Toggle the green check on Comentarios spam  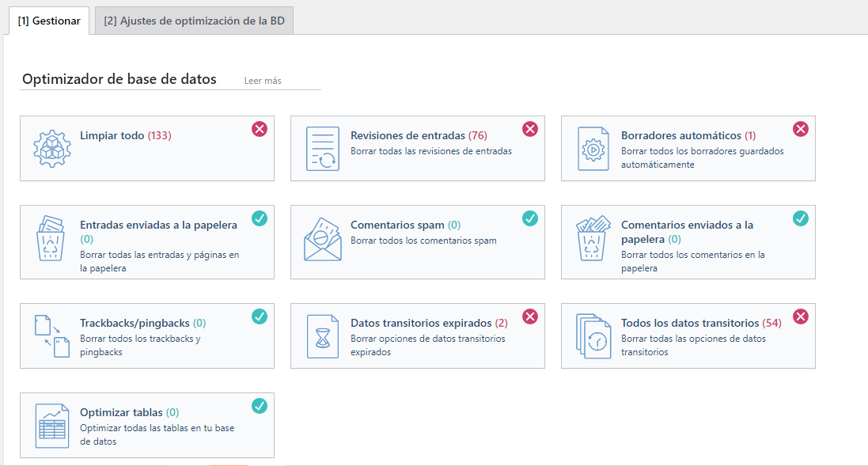click(x=530, y=218)
